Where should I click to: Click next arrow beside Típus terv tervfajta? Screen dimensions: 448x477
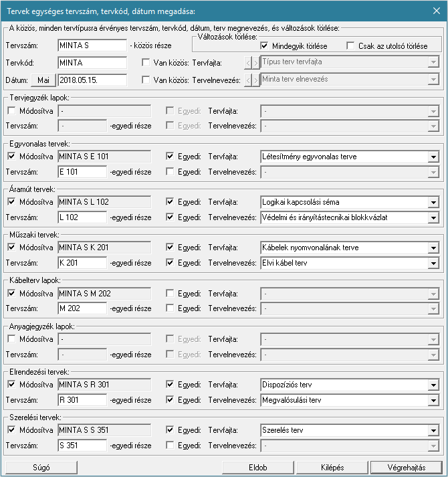click(256, 63)
